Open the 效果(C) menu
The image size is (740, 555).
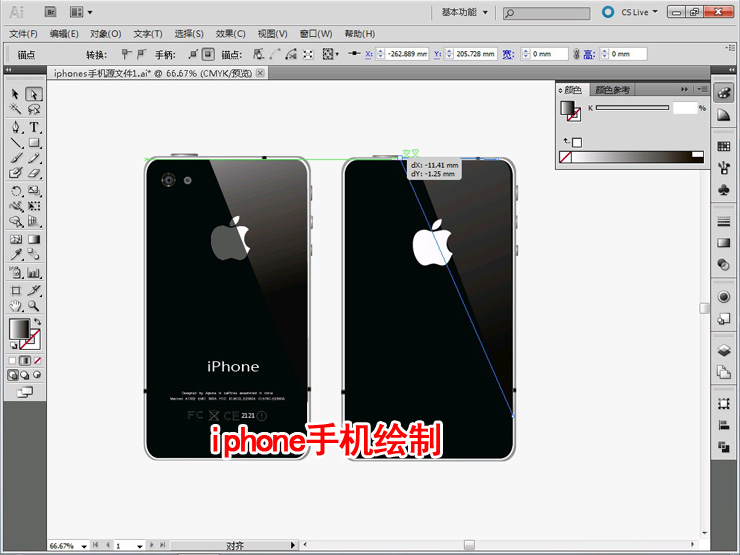click(x=230, y=34)
